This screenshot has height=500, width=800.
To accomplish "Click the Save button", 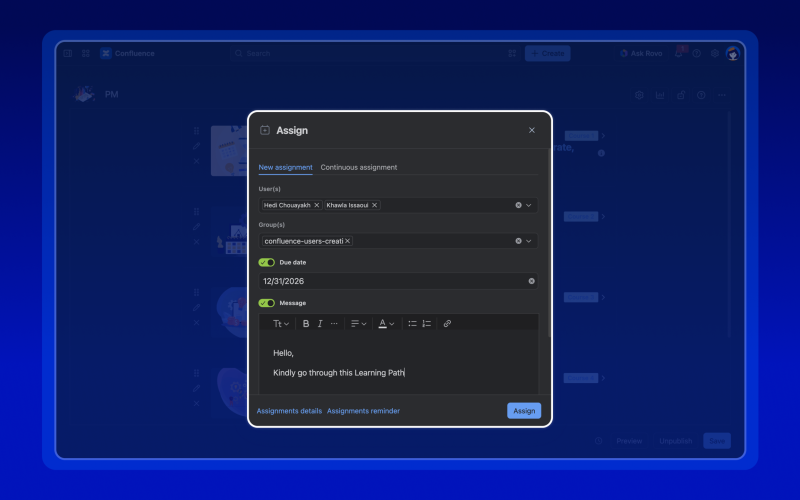I will (x=717, y=441).
